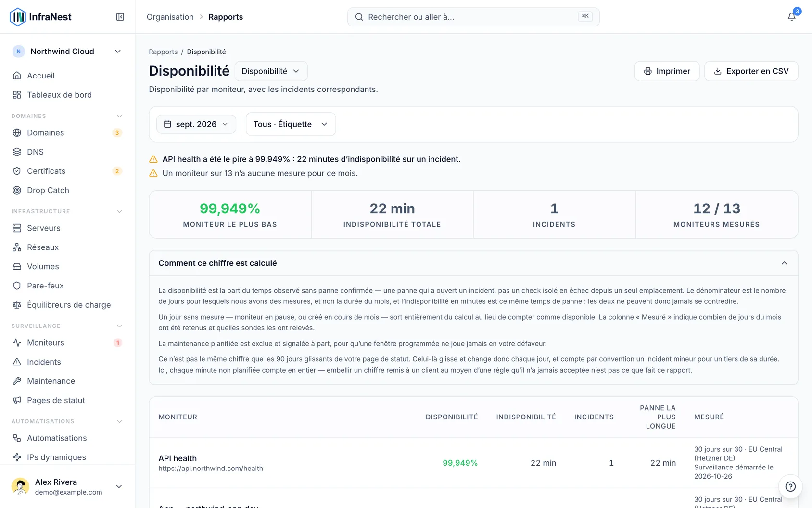Open IPs dynamiques in the sidebar
The width and height of the screenshot is (812, 508).
[x=67, y=457]
